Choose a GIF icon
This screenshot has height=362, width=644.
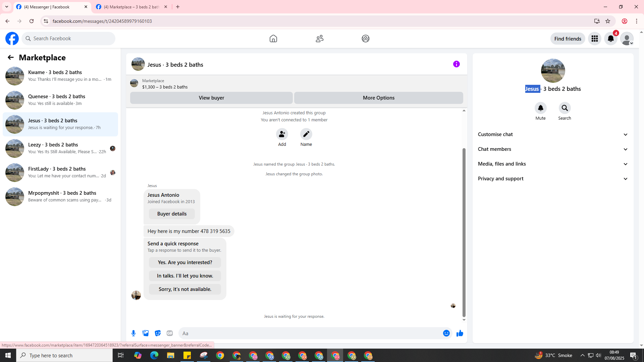[170, 333]
